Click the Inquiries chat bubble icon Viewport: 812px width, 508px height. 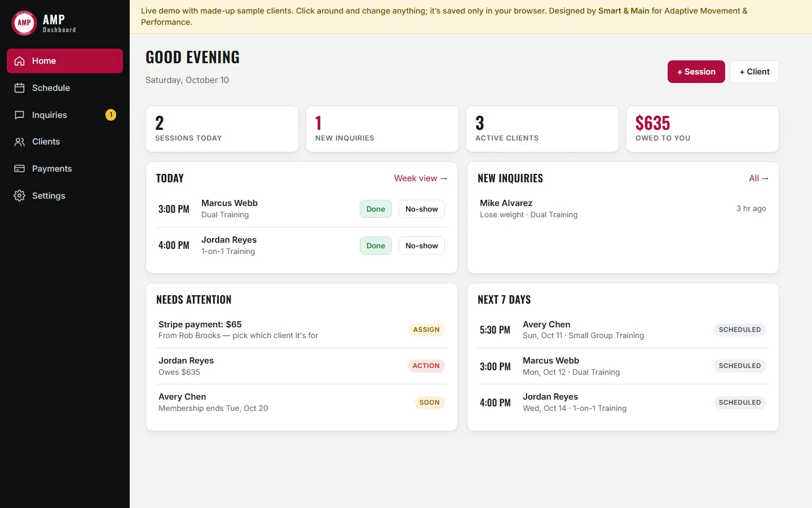click(x=20, y=115)
